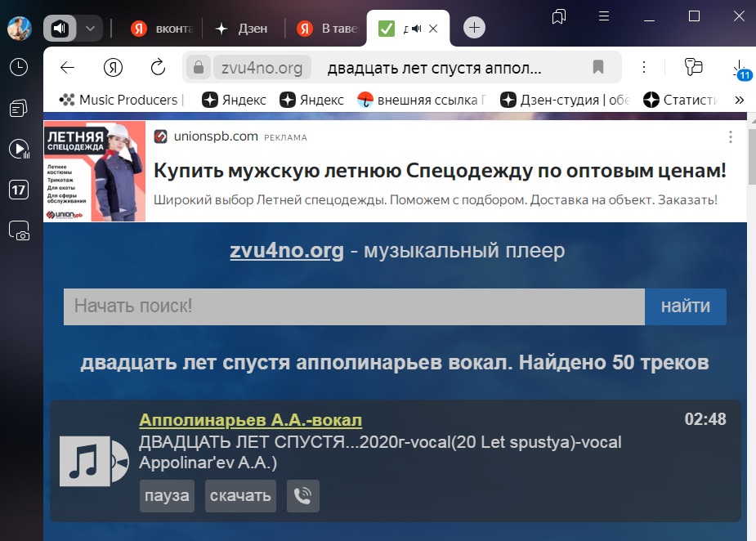Open Yandex home via the Я button
756x541 pixels.
coord(113,67)
